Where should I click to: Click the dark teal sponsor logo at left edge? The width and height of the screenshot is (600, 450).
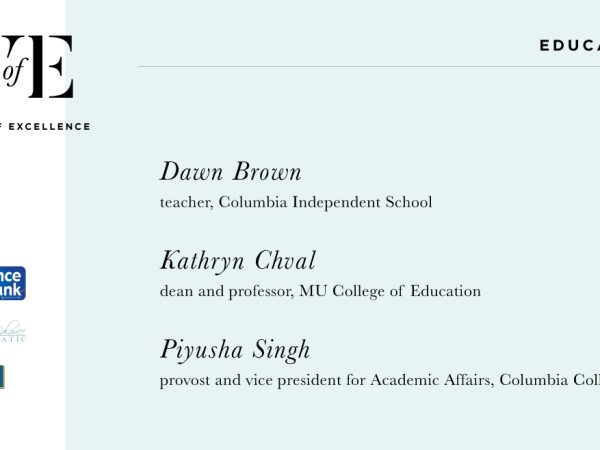pyautogui.click(x=2, y=377)
